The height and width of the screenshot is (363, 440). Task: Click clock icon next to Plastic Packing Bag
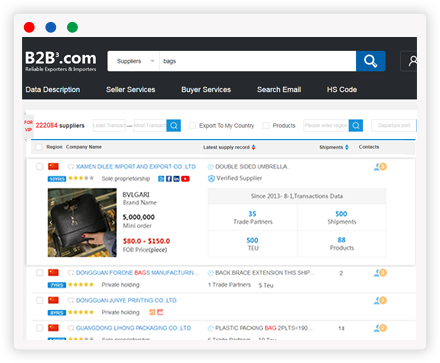point(211,328)
